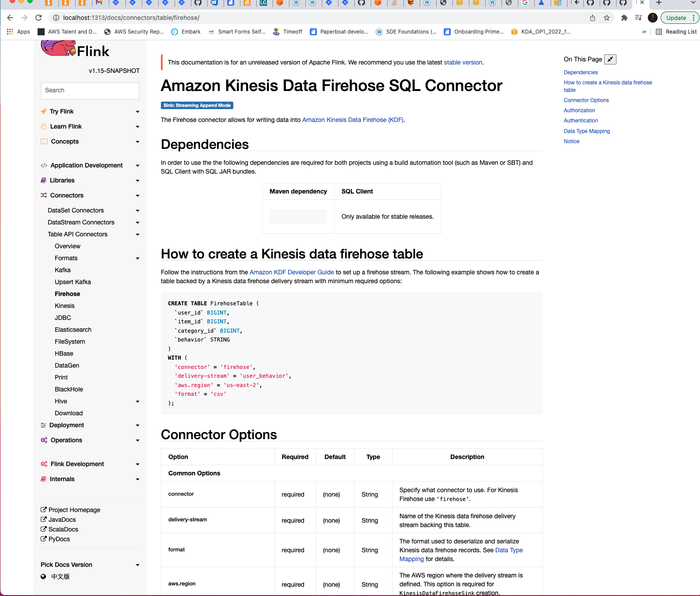Expand the Try Flink menu

(x=90, y=111)
